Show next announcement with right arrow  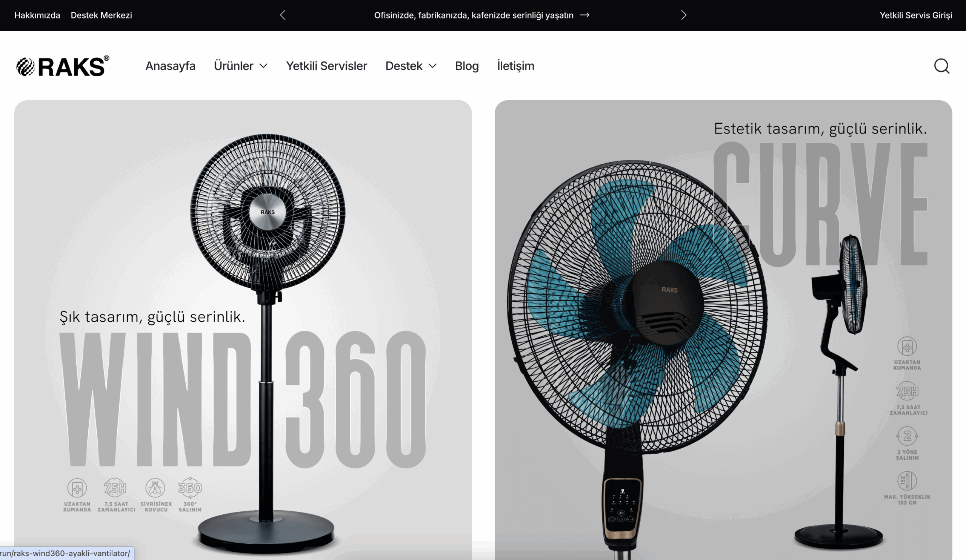pyautogui.click(x=683, y=15)
